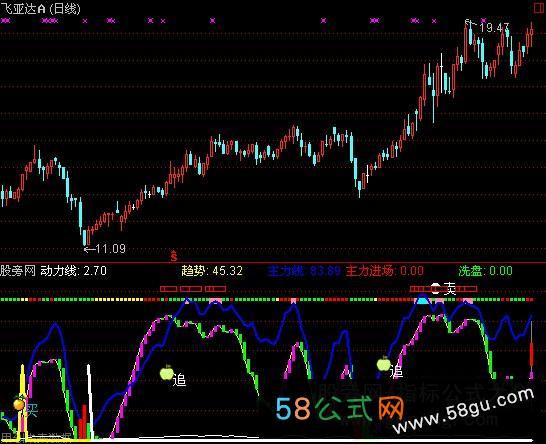Click the green apple 追 icon under 主力进场 label
Image resolution: width=546 pixels, height=444 pixels.
click(x=384, y=364)
